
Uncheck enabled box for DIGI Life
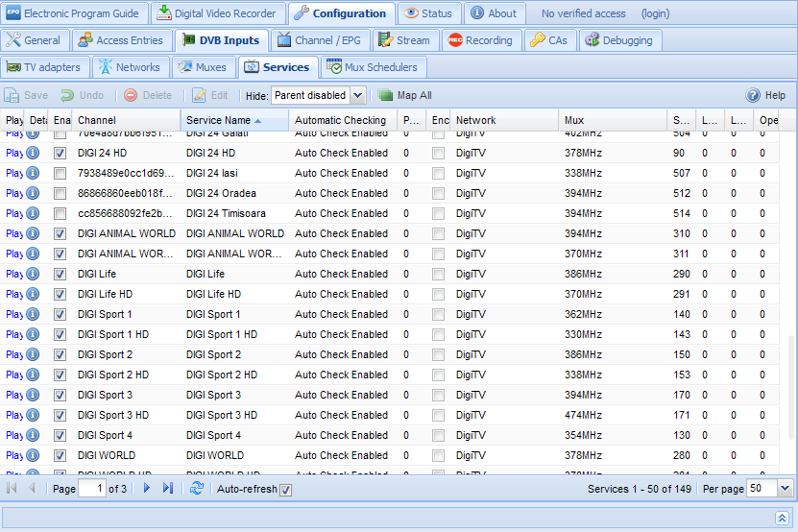pyautogui.click(x=60, y=275)
